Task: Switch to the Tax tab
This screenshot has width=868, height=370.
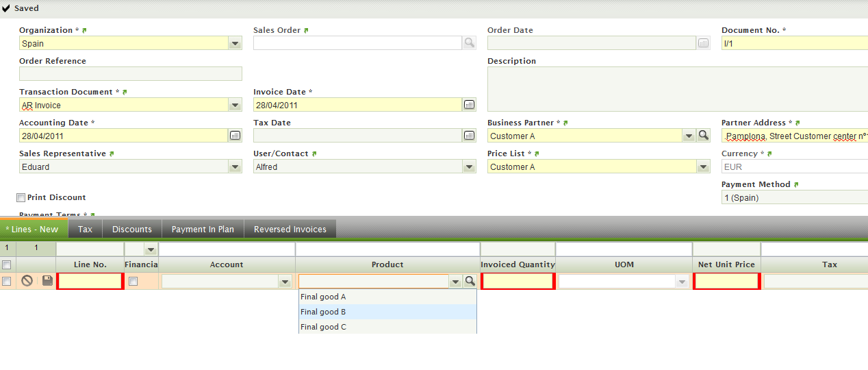Action: pos(85,230)
